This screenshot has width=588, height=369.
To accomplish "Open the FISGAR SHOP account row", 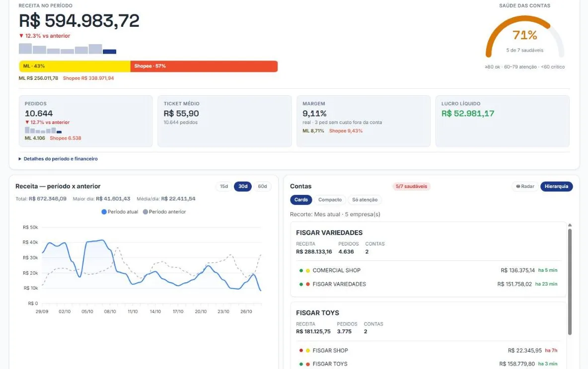I will pyautogui.click(x=428, y=350).
